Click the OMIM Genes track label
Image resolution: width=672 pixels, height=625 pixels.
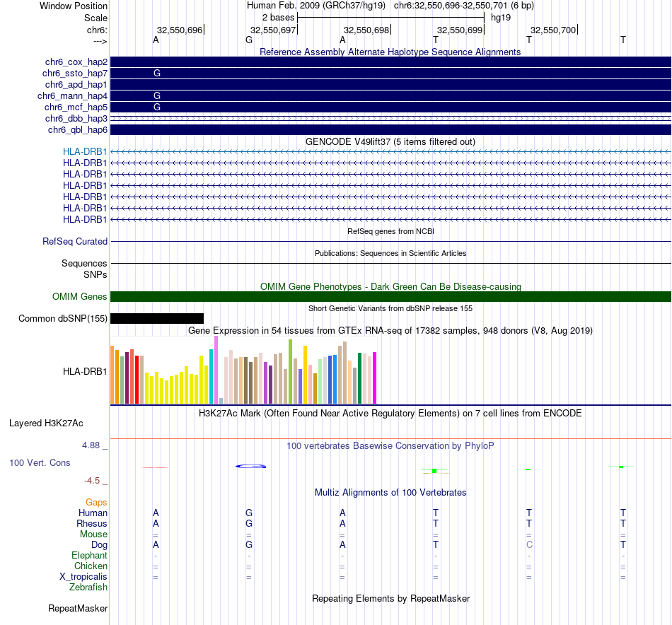click(80, 296)
